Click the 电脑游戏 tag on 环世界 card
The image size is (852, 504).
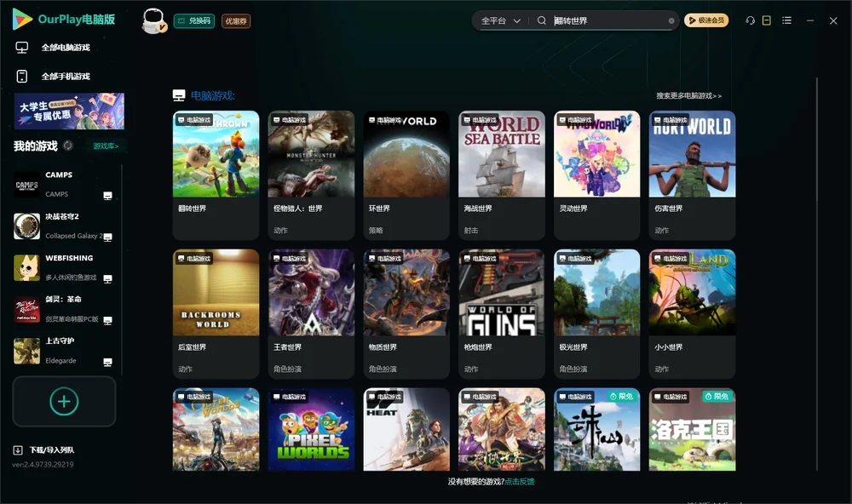[x=385, y=120]
